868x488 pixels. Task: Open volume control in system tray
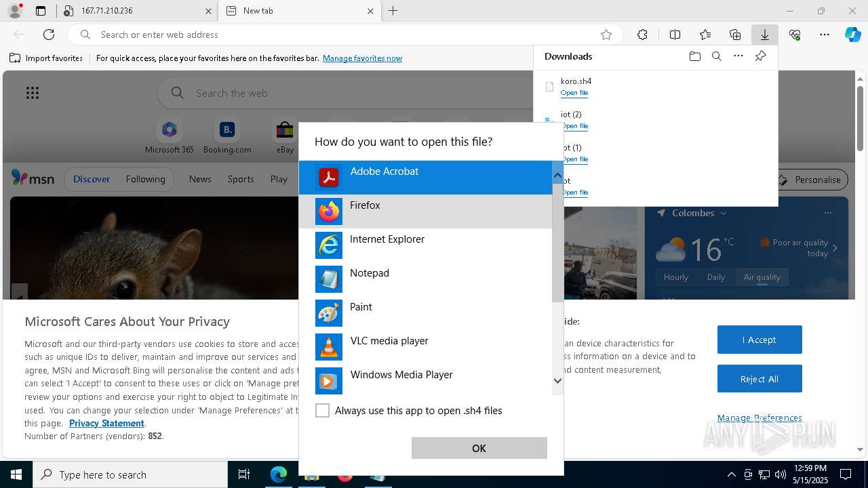coord(781,474)
